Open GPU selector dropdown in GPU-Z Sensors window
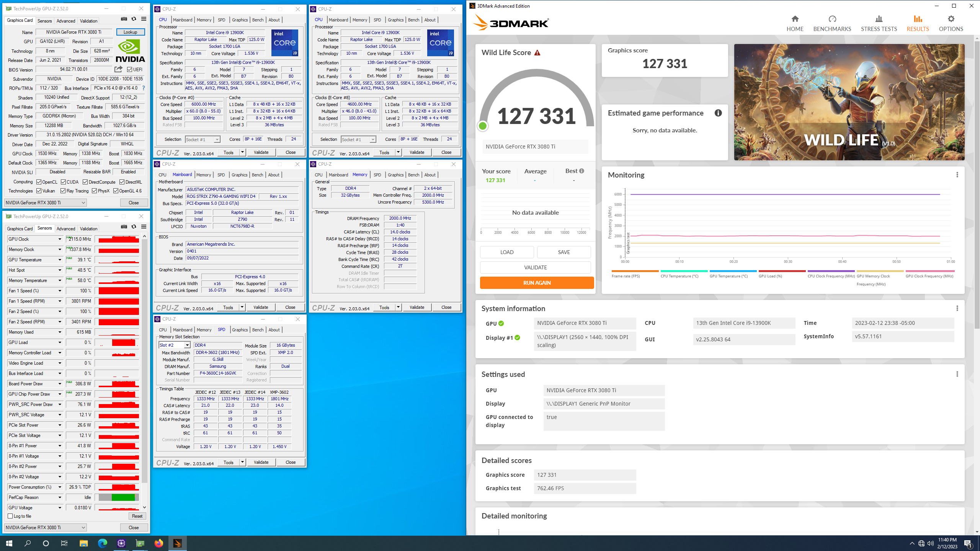 [46, 528]
